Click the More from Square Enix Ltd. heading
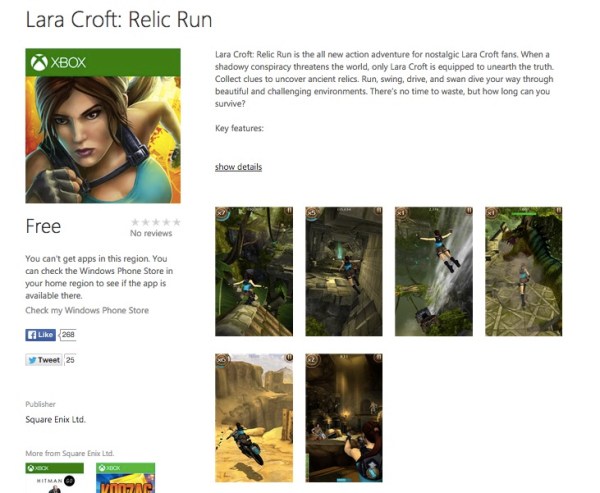 point(70,453)
